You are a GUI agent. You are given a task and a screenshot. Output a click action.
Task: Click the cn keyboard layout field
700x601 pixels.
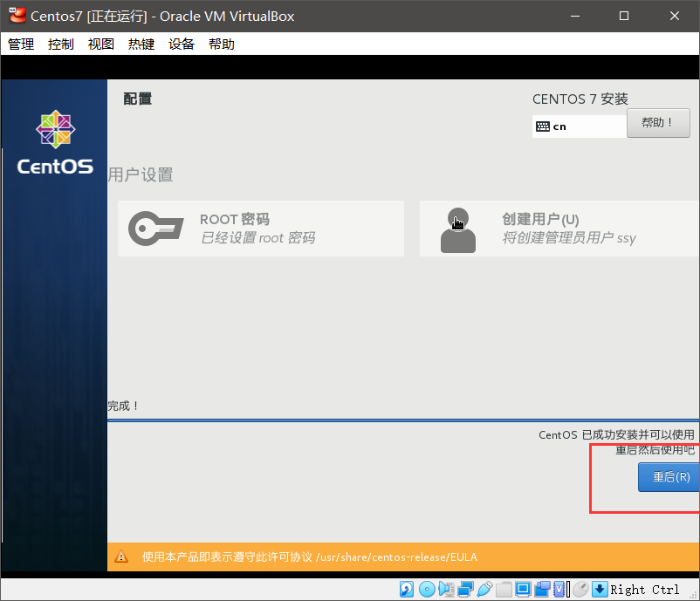click(x=579, y=126)
